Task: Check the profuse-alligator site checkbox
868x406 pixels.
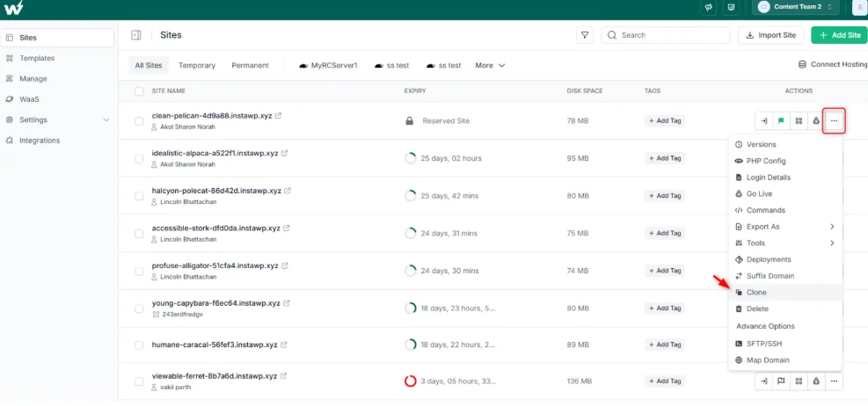Action: (x=139, y=271)
